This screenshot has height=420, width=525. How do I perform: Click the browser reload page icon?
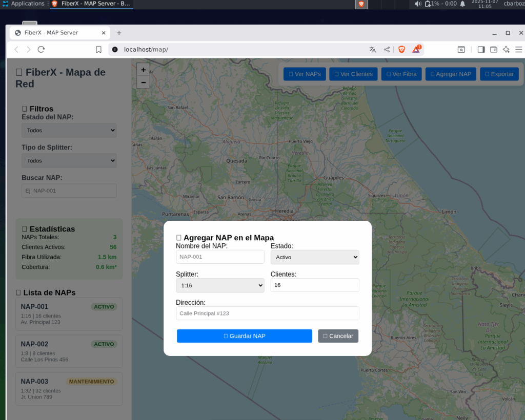[42, 50]
